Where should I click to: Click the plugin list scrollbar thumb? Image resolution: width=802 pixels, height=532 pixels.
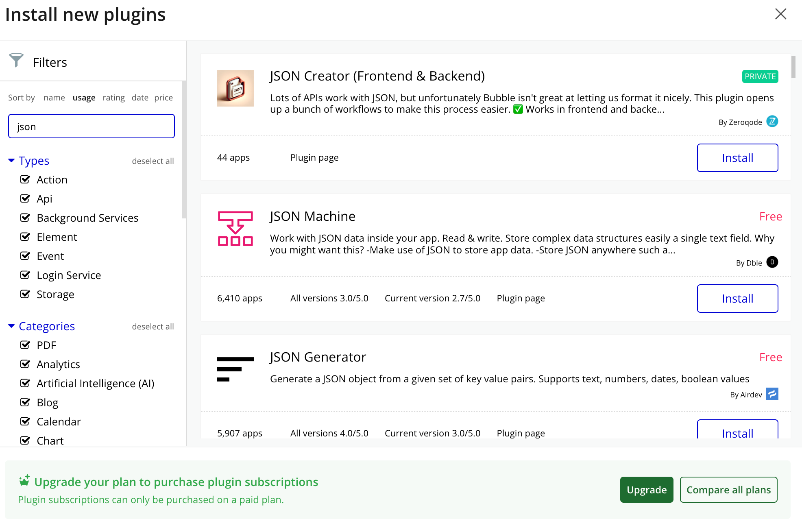793,67
